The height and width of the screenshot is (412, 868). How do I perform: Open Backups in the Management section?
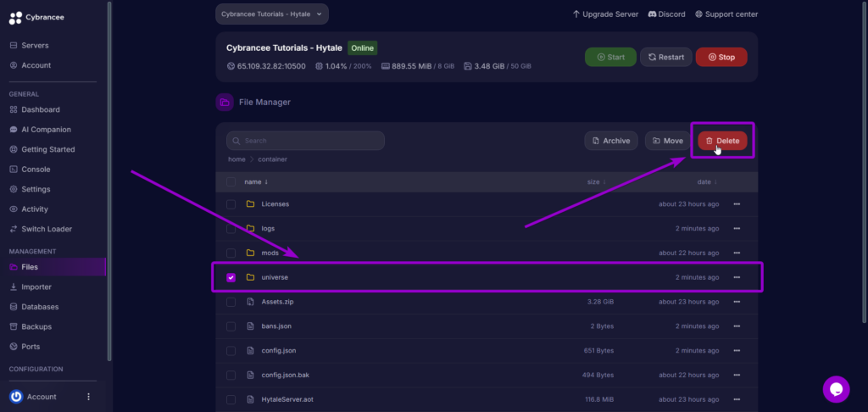pyautogui.click(x=36, y=326)
